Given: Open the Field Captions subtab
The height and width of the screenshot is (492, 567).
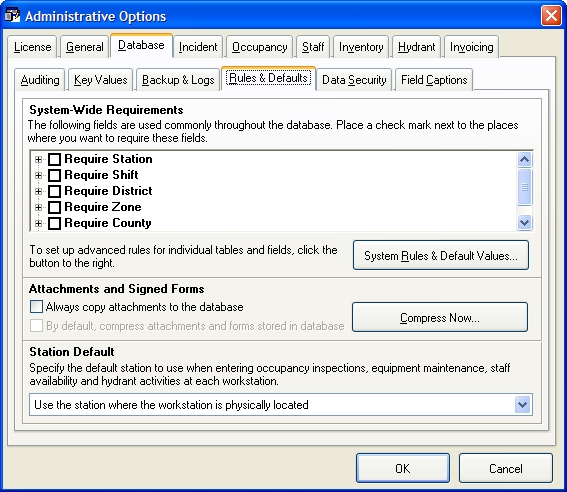Looking at the screenshot, I should tap(434, 80).
